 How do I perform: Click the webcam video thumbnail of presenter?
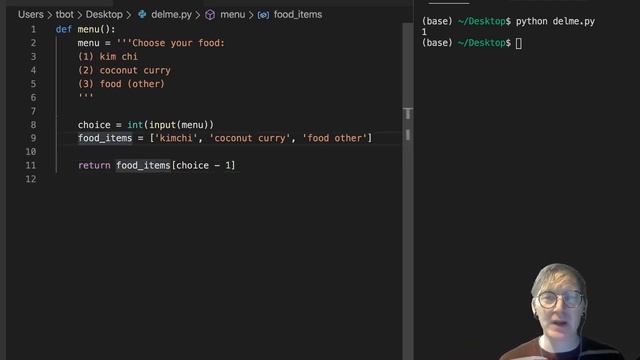pos(560,311)
